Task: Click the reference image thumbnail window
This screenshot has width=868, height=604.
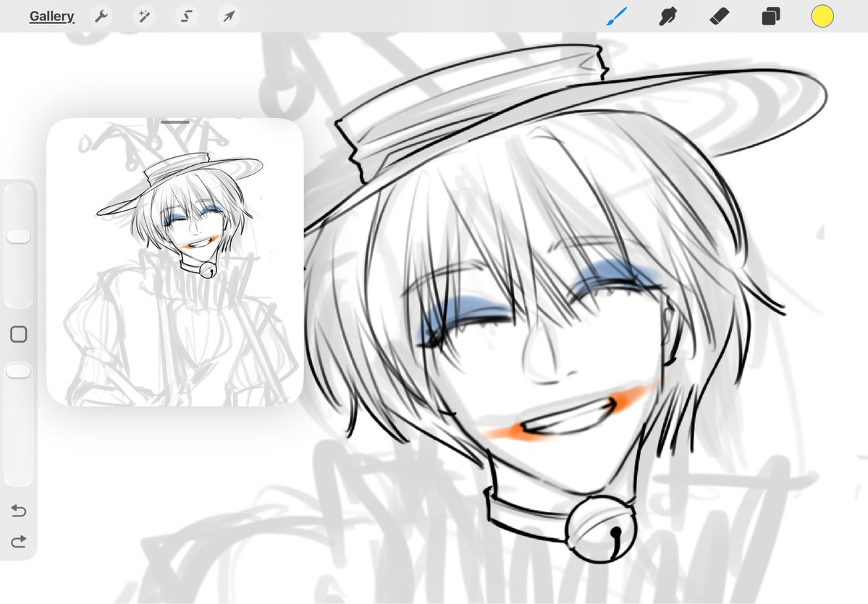Action: 175,262
